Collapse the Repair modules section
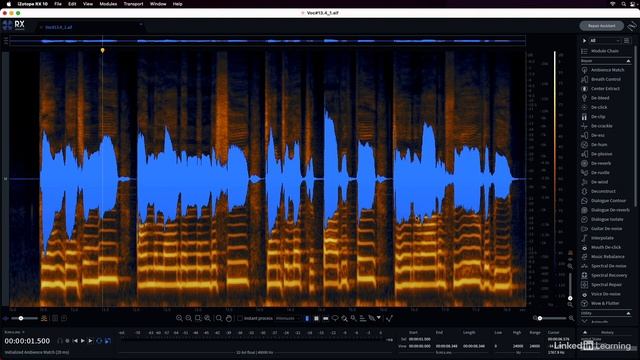 [629, 61]
